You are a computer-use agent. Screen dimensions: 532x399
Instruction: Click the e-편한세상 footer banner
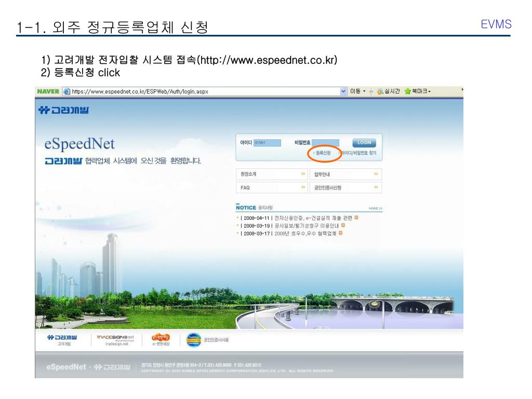click(161, 340)
